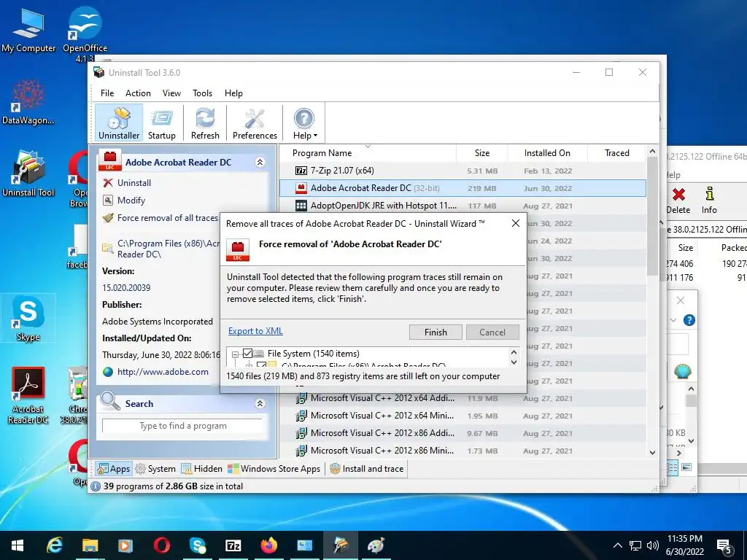Collapse the Adobe Acrobat Reader DC panel
The image size is (747, 560).
click(260, 163)
